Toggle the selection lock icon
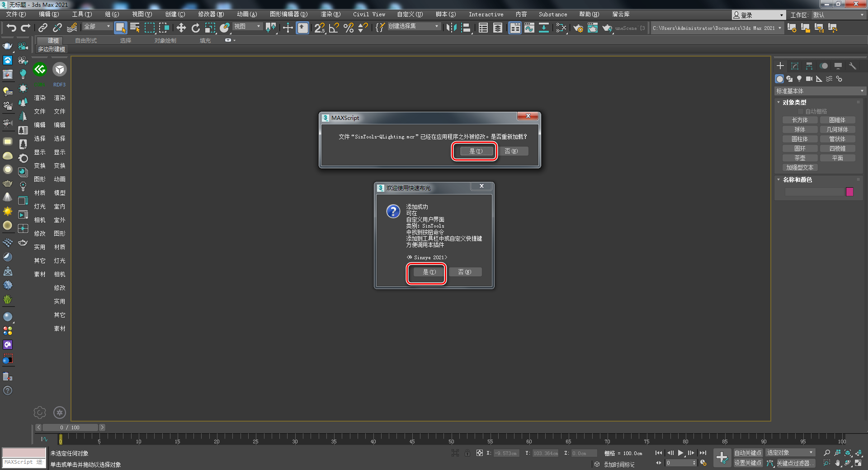This screenshot has height=470, width=868. (467, 453)
